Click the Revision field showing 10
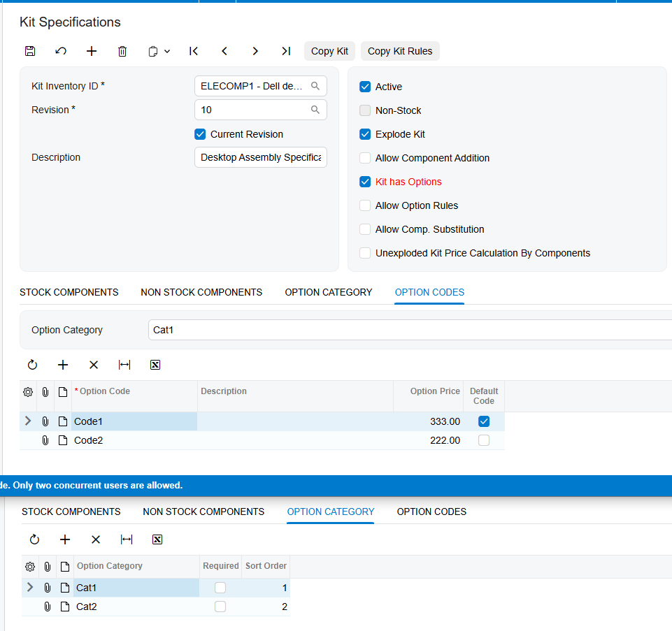Screen dimensions: 672x631 [261, 110]
